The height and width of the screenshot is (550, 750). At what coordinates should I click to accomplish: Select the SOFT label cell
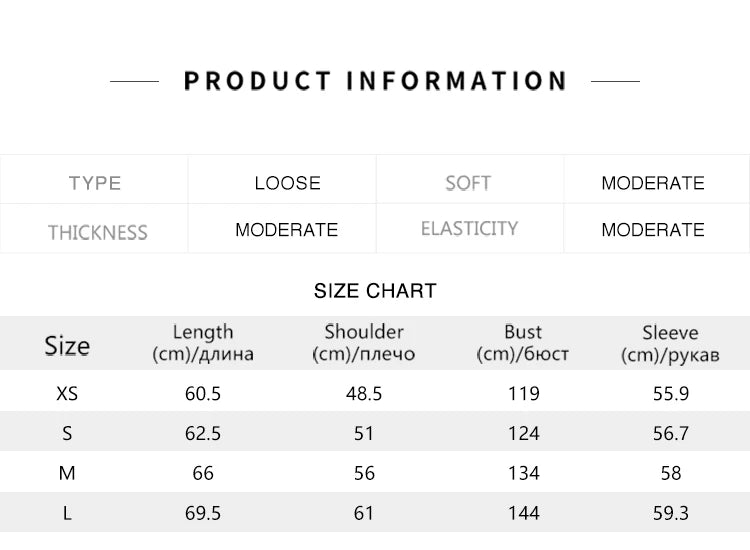[x=468, y=183]
